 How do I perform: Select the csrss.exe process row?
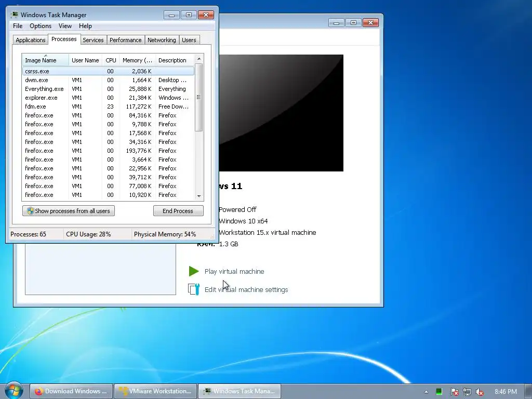[108, 71]
